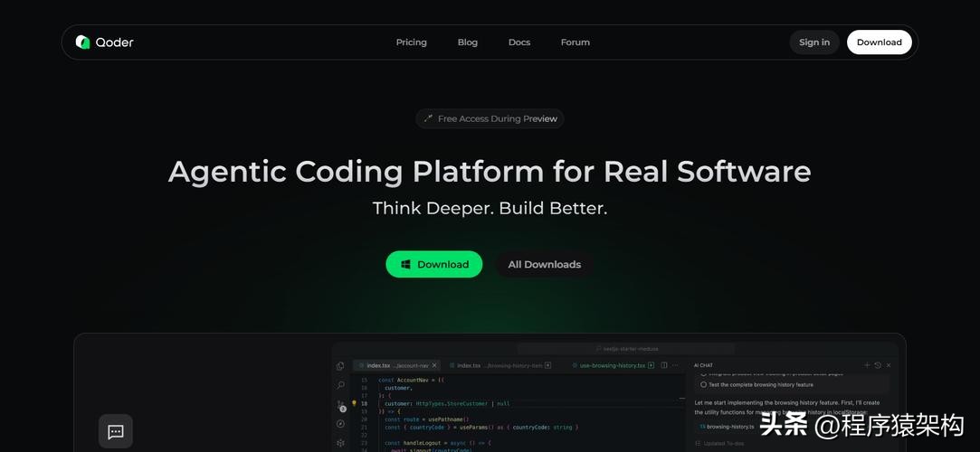The width and height of the screenshot is (980, 452).
Task: Click the Search magnifier icon in IDE sidebar
Action: [340, 385]
